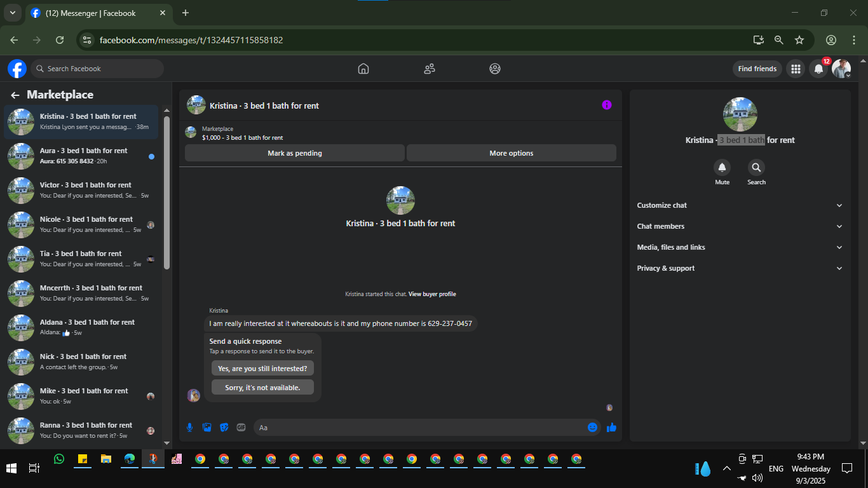
Task: Choose a GIF icon
Action: pos(241,428)
